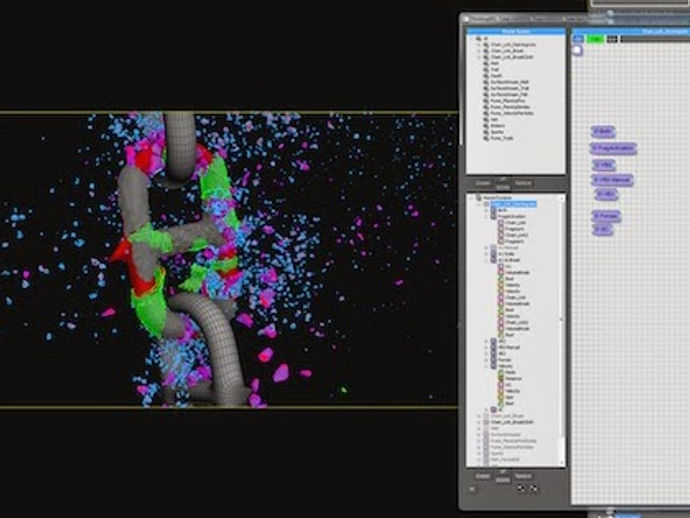Click Create under the upper particle group list

[x=483, y=183]
